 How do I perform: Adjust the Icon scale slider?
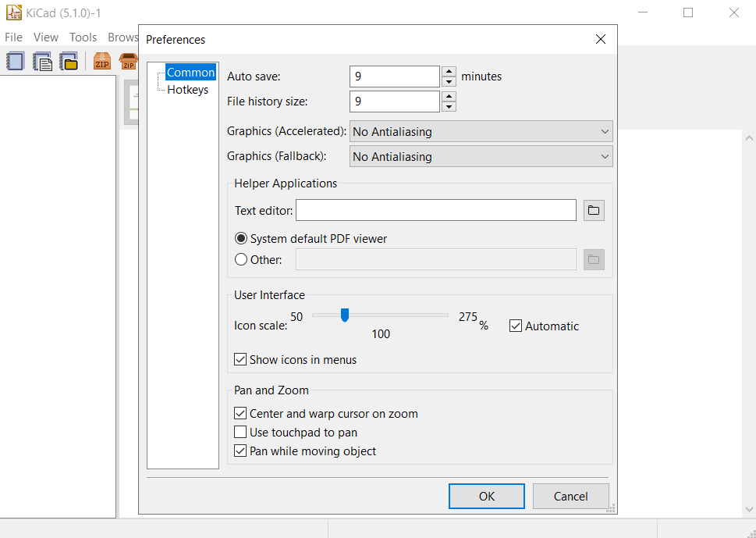346,315
